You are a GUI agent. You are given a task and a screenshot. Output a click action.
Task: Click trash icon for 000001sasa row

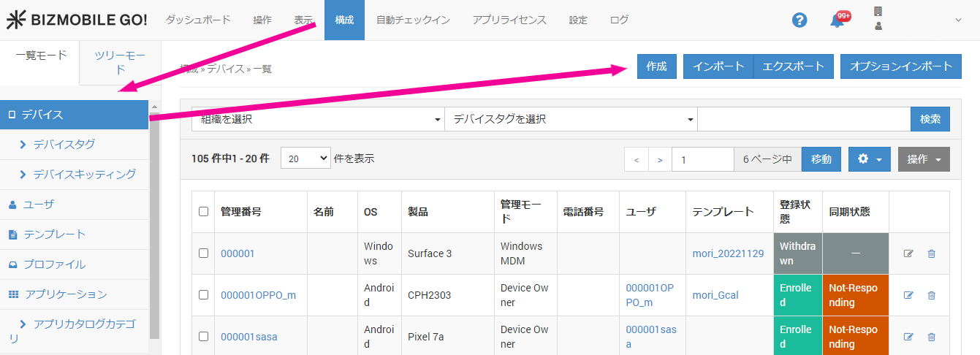pyautogui.click(x=931, y=337)
